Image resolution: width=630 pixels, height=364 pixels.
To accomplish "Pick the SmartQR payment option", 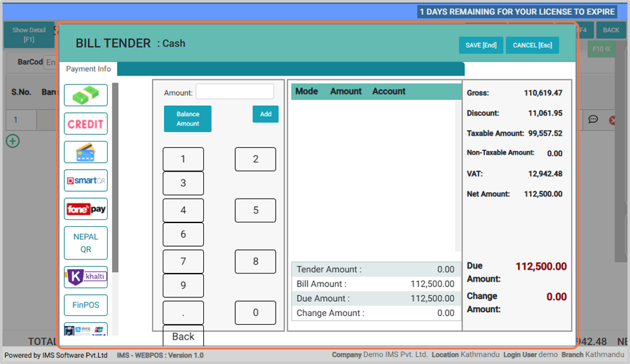I will point(86,181).
